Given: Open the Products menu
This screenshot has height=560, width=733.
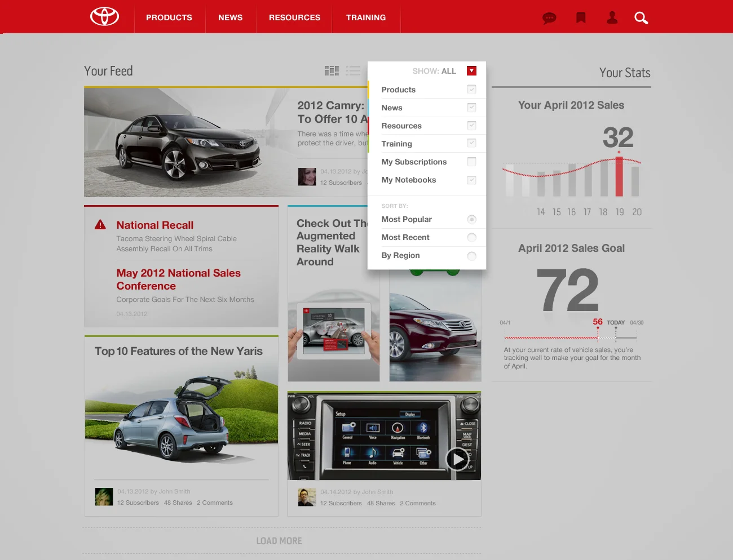Looking at the screenshot, I should 169,17.
